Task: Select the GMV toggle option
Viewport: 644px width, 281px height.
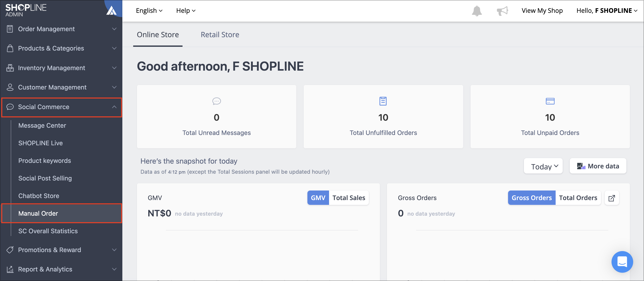Action: [318, 198]
